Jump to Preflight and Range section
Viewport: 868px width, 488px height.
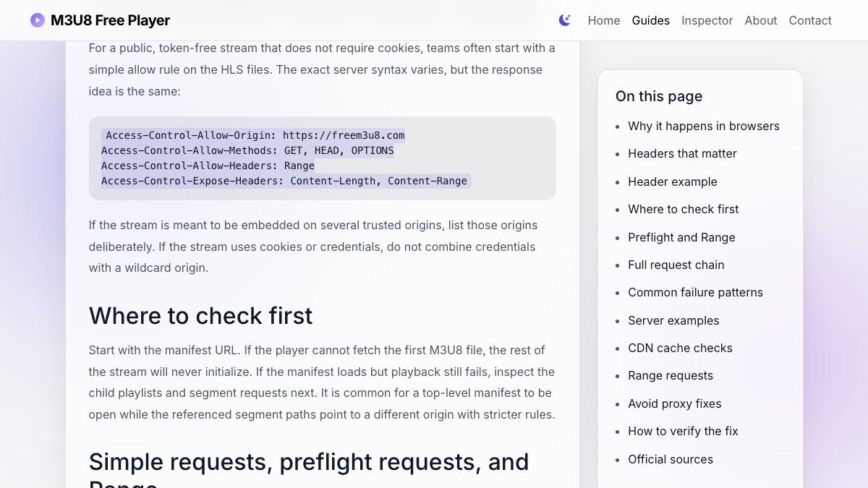click(x=681, y=237)
